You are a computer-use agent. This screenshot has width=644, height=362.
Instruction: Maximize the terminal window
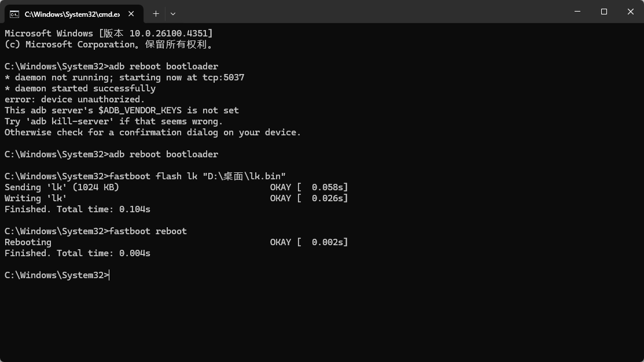(x=603, y=12)
